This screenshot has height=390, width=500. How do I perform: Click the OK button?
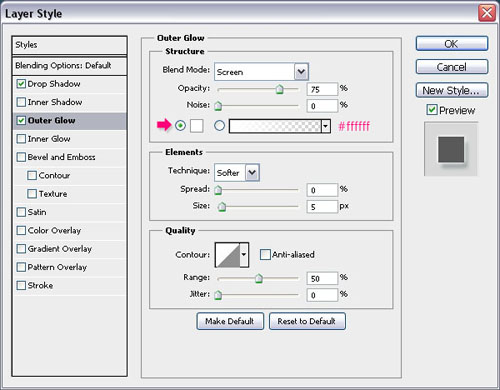[x=452, y=44]
